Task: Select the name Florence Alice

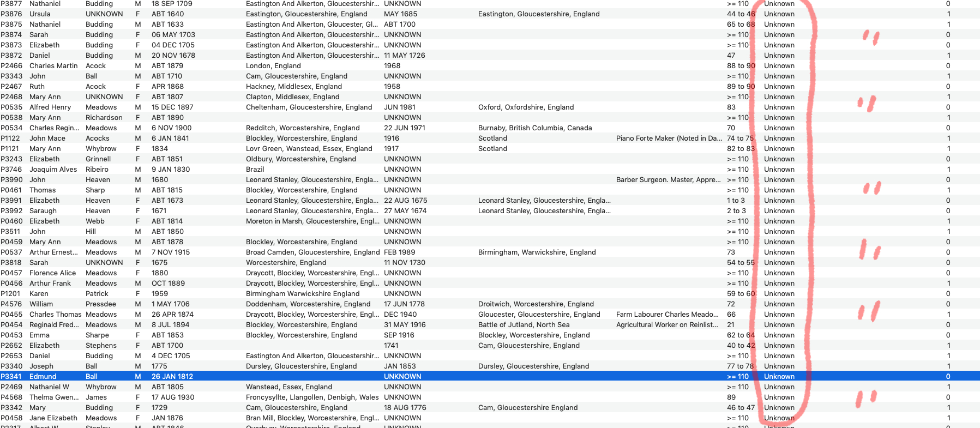Action: tap(53, 273)
